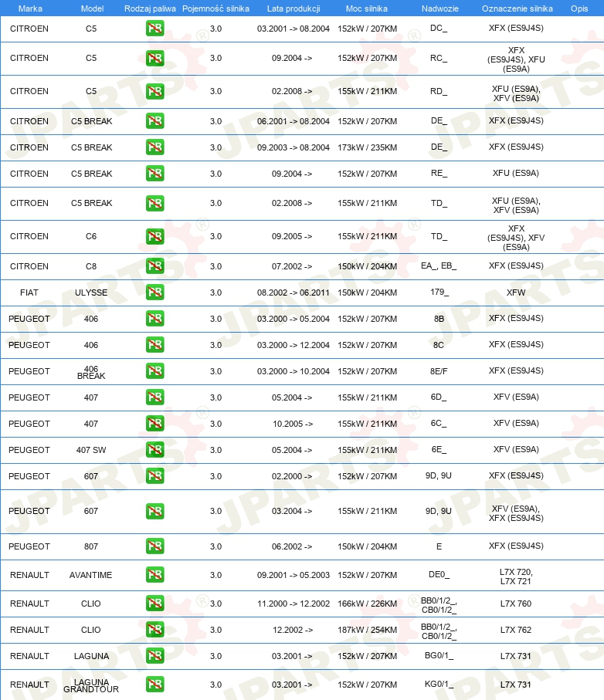Click the fuel icon in the Peugeot 607 02.2000 row
Viewport: 604px width, 700px height.
pos(155,476)
